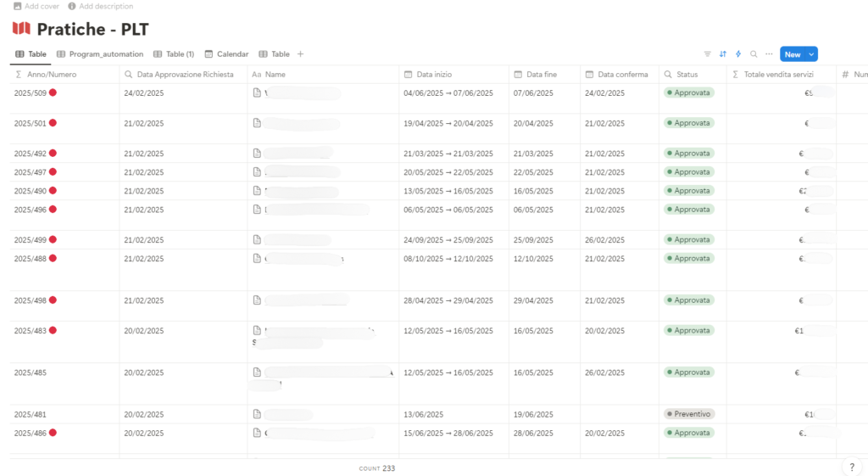Click the Pratiche - PLT page icon

pyautogui.click(x=21, y=29)
